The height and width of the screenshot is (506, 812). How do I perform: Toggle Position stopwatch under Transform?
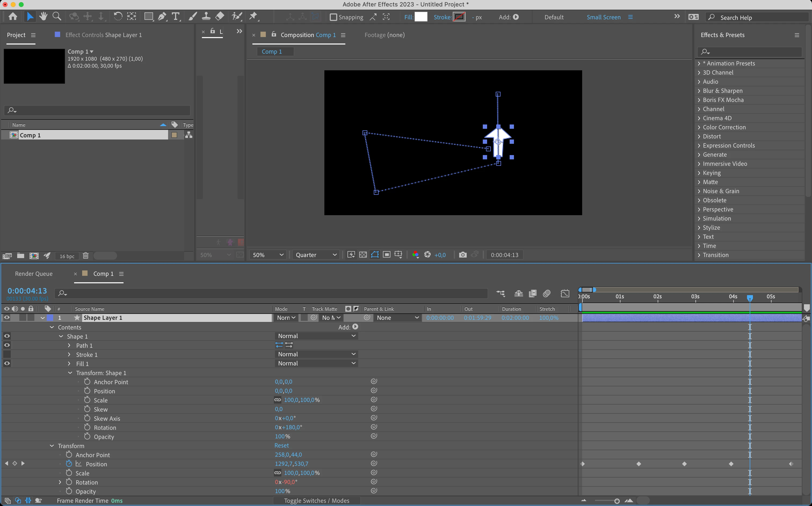tap(69, 464)
